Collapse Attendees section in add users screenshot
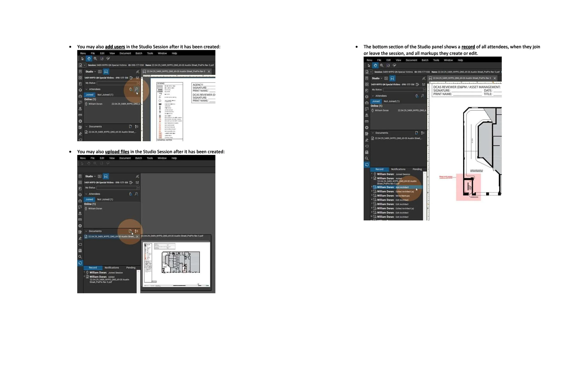The image size is (588, 381). [x=87, y=89]
